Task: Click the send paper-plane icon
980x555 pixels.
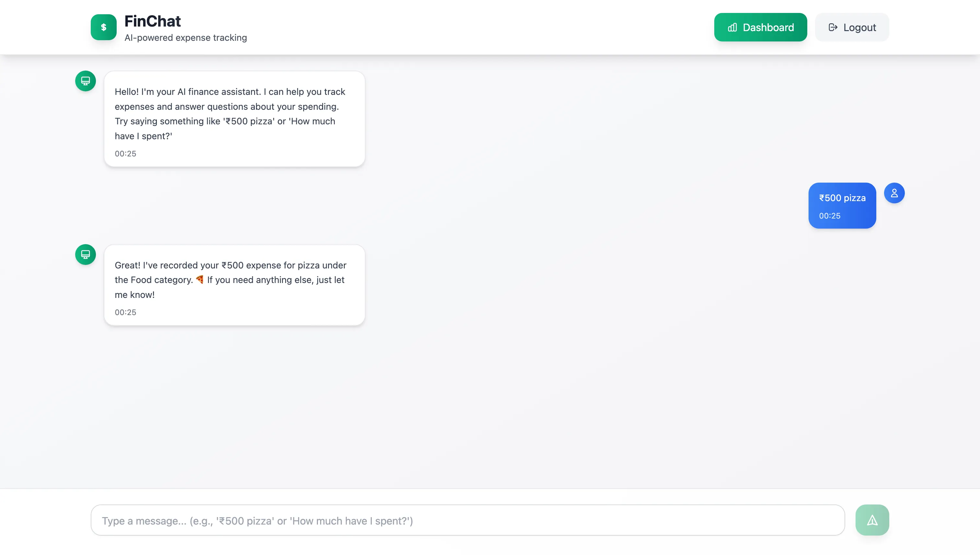Action: (872, 520)
